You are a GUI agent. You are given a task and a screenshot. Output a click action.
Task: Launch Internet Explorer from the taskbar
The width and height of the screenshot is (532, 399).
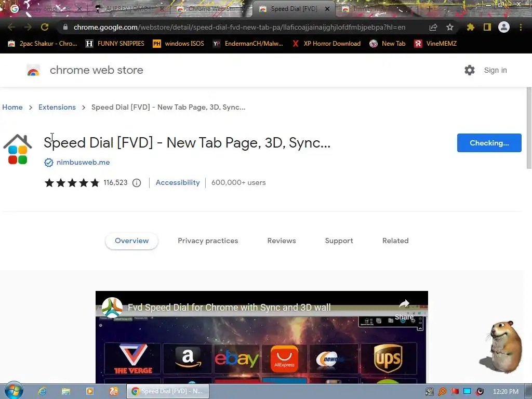[42, 391]
